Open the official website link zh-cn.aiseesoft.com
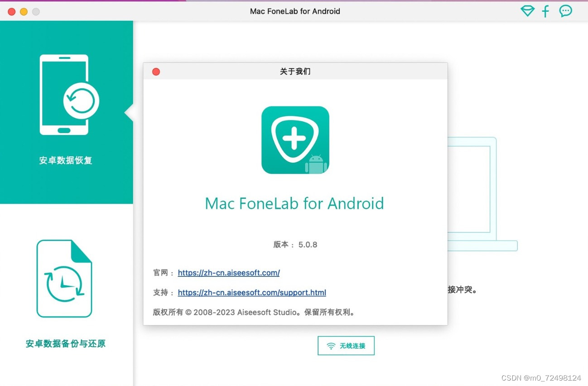 tap(229, 273)
